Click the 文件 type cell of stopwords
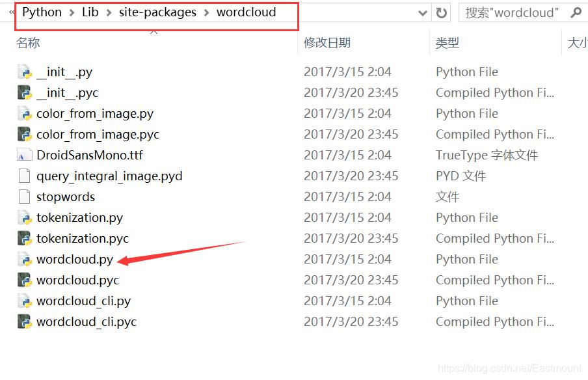Viewport: 588px width, 380px height. pos(448,197)
